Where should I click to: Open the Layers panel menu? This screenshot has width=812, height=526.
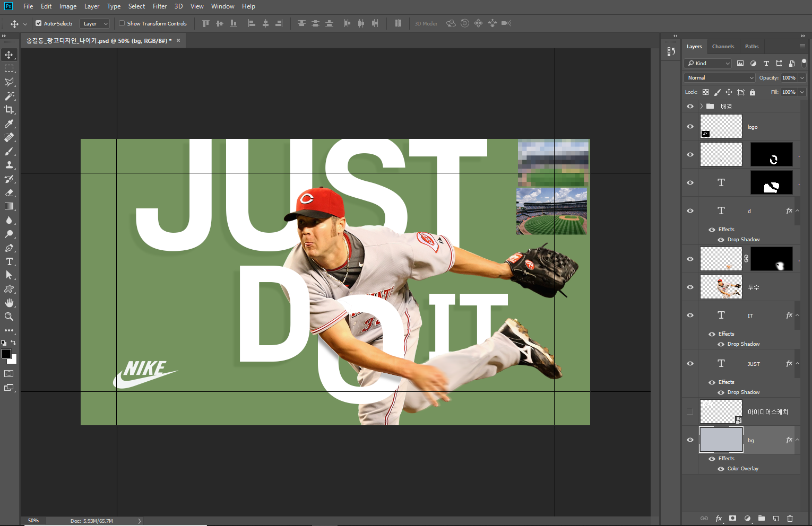coord(802,46)
